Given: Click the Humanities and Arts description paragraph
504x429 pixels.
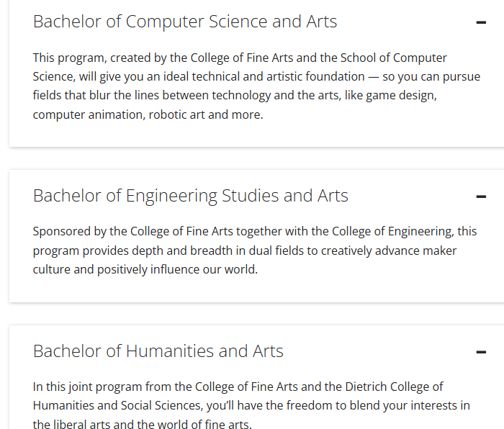Looking at the screenshot, I should click(251, 405).
